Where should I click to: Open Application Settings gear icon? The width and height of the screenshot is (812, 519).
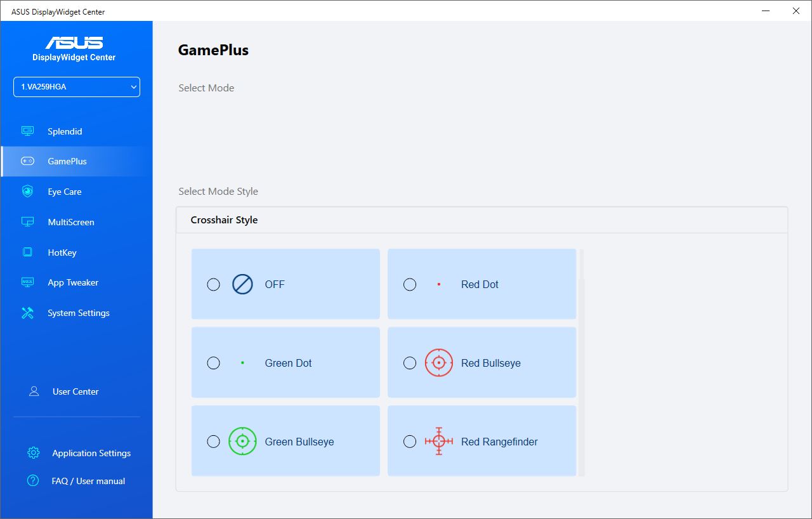(33, 453)
